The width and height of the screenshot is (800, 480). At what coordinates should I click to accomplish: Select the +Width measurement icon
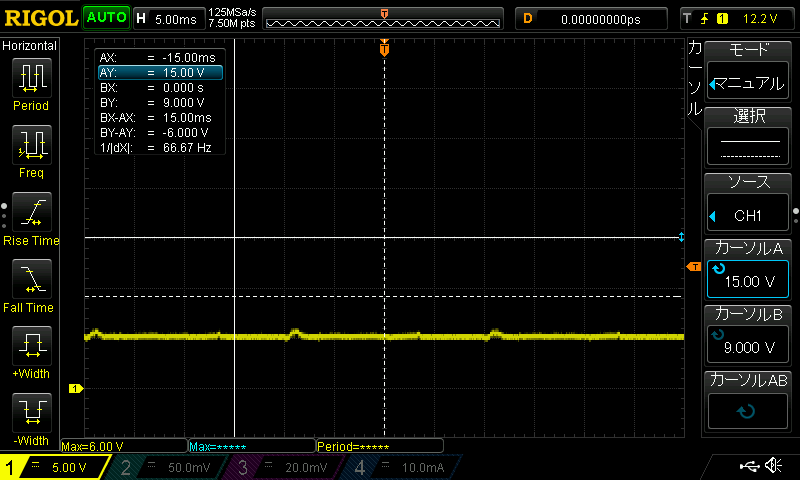(30, 353)
